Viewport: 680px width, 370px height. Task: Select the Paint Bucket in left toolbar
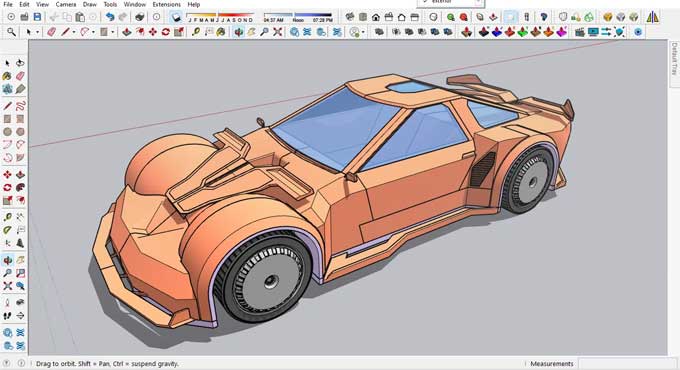point(7,76)
